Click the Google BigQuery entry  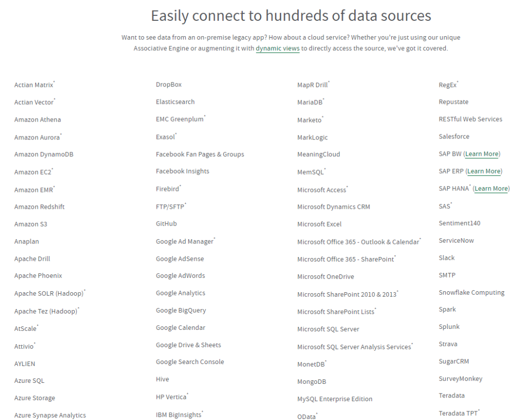click(181, 311)
